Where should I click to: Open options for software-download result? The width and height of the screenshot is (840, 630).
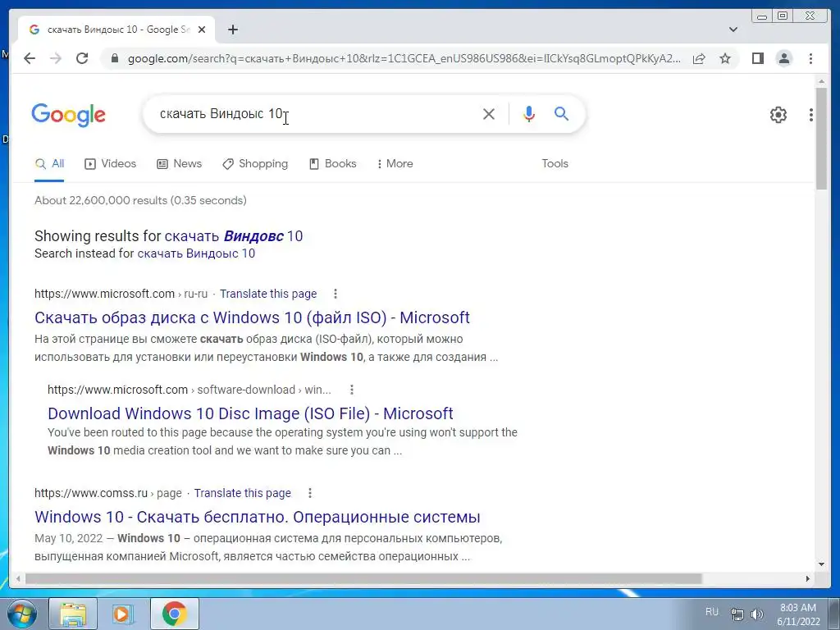(x=351, y=390)
